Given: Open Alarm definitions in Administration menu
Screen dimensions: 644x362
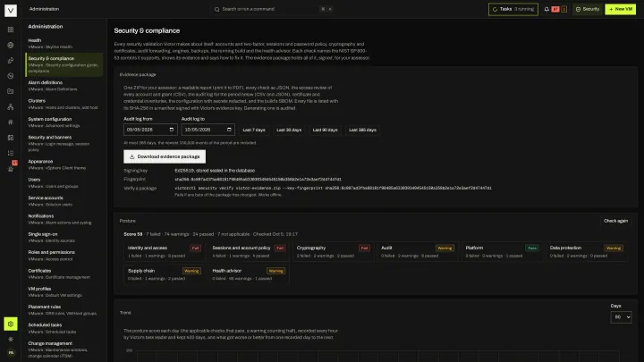Looking at the screenshot, I should pyautogui.click(x=64, y=86).
